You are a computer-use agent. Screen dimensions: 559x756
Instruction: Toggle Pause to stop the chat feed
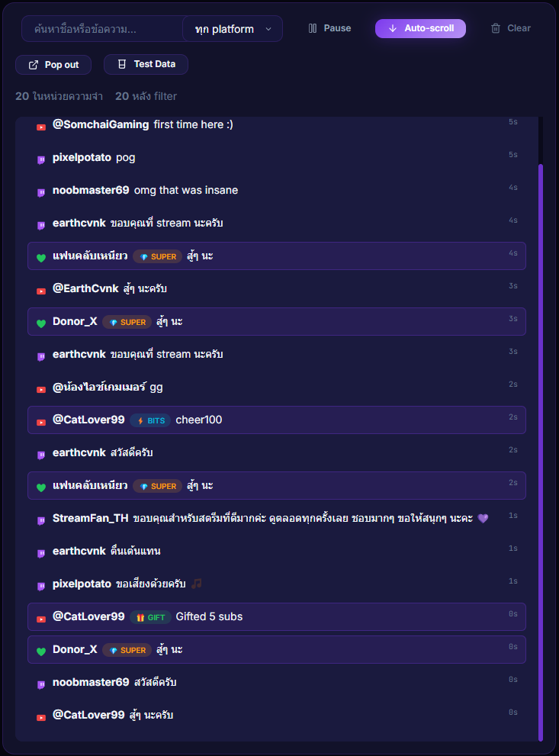point(329,27)
